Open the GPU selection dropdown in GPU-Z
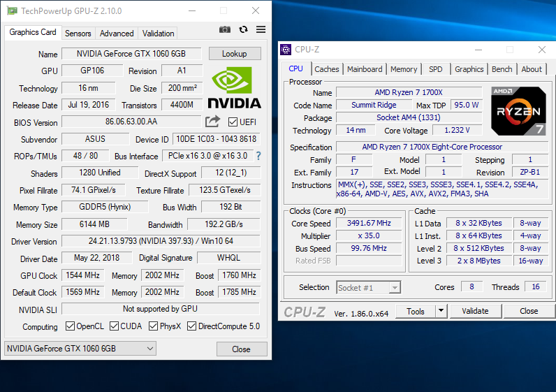The width and height of the screenshot is (556, 392). [x=80, y=349]
